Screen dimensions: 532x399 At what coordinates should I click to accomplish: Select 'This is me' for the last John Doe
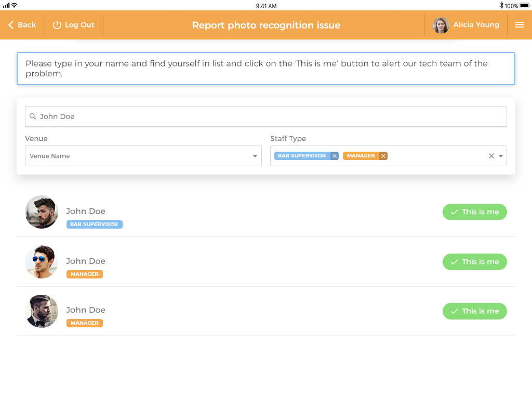(x=474, y=311)
